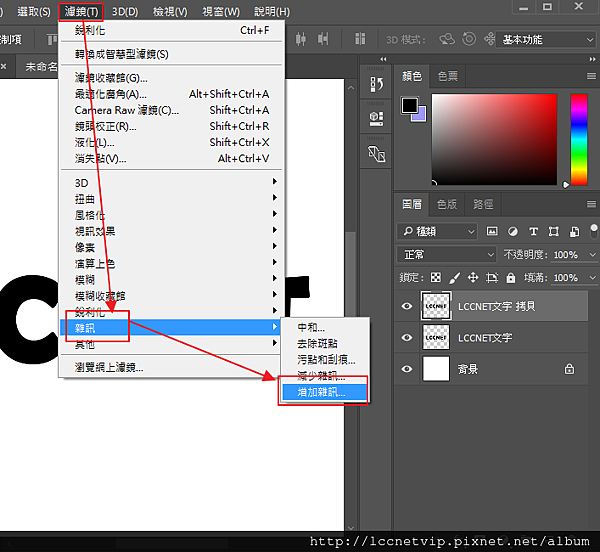This screenshot has height=552, width=600.
Task: Open the 圖層 panel options menu
Action: 592,204
